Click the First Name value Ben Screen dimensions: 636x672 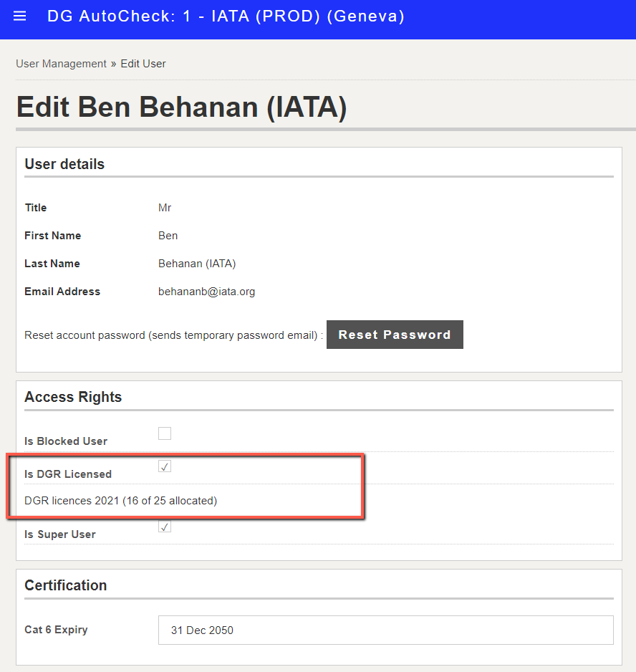click(x=168, y=236)
